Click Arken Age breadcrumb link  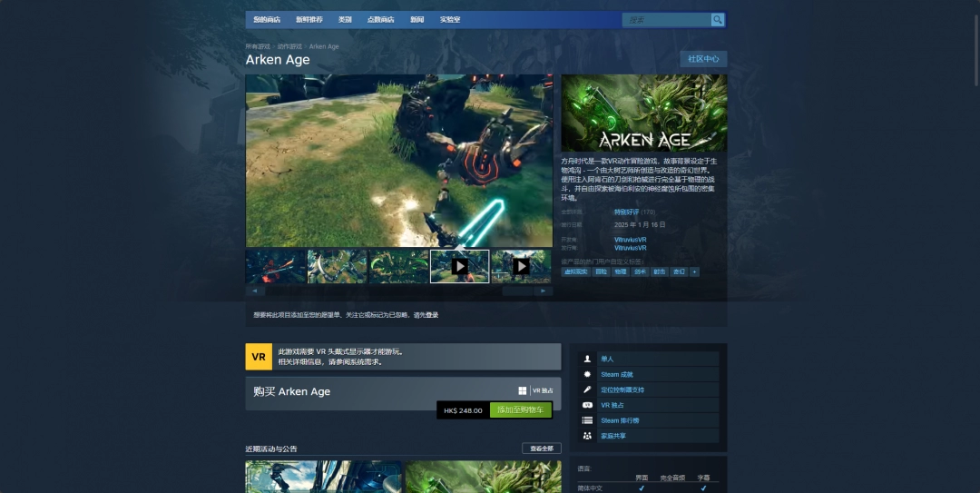[324, 46]
